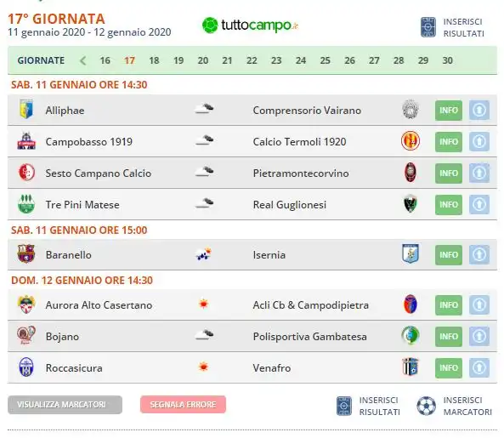This screenshot has height=438, width=504.
Task: Select giornata 24 tab
Action: click(301, 60)
